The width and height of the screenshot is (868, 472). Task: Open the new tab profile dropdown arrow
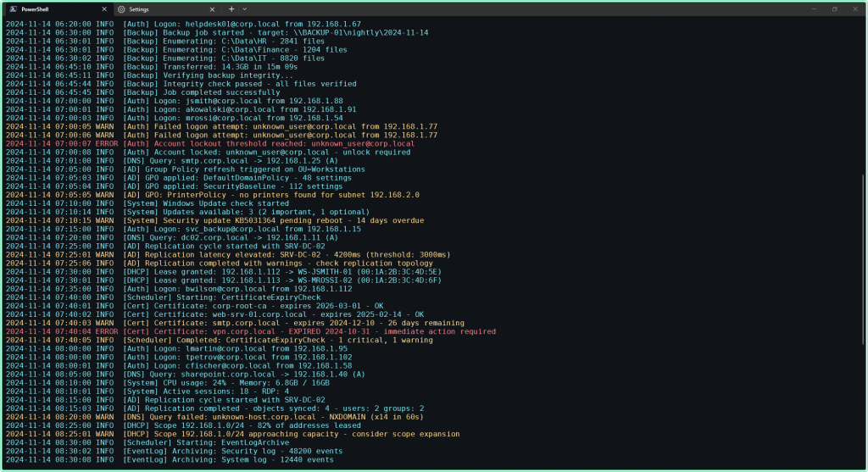pyautogui.click(x=245, y=8)
